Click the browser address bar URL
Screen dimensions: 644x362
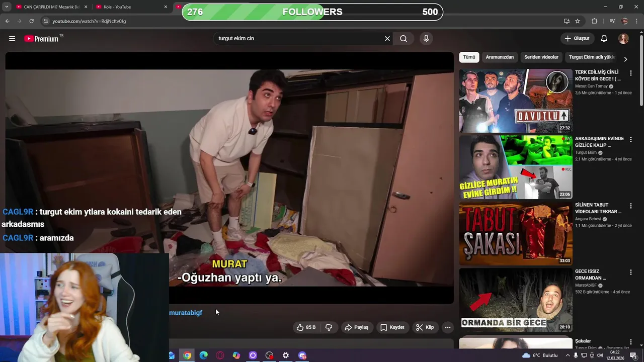coord(89,21)
